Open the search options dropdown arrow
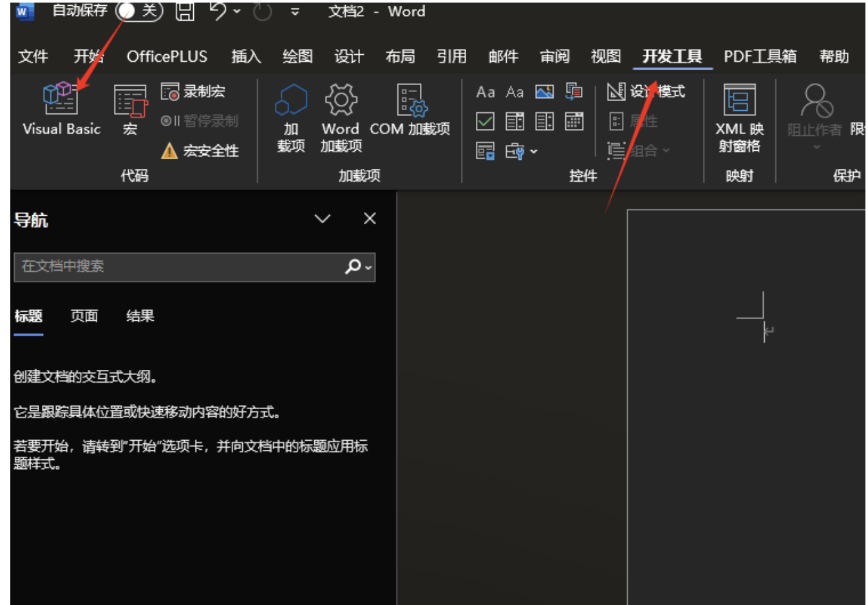This screenshot has height=605, width=868. [368, 267]
